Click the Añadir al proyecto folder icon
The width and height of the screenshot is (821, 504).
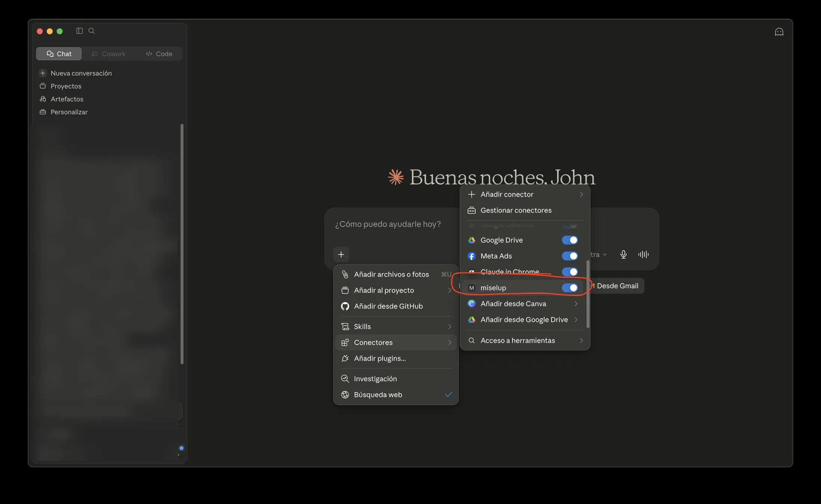coord(345,290)
